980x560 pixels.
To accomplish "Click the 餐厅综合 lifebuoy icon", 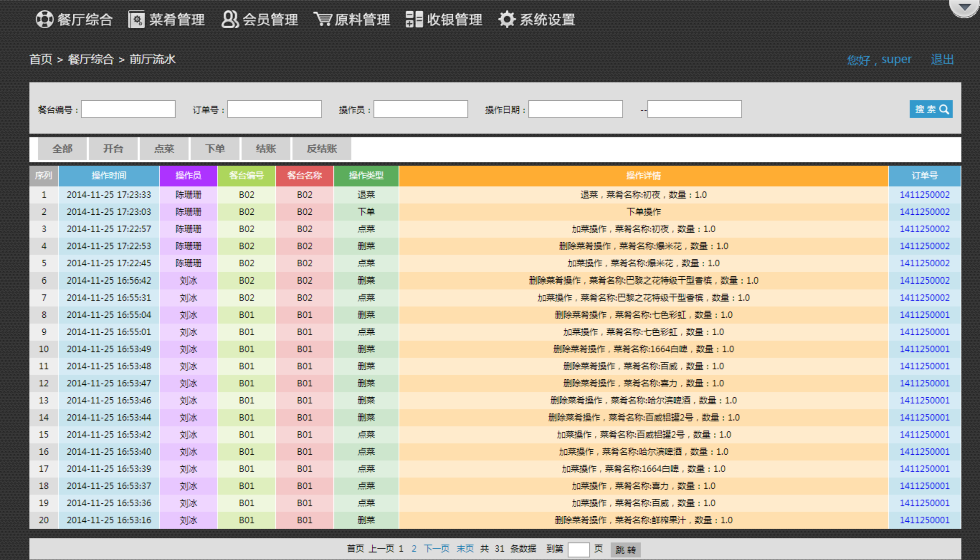I will point(44,19).
